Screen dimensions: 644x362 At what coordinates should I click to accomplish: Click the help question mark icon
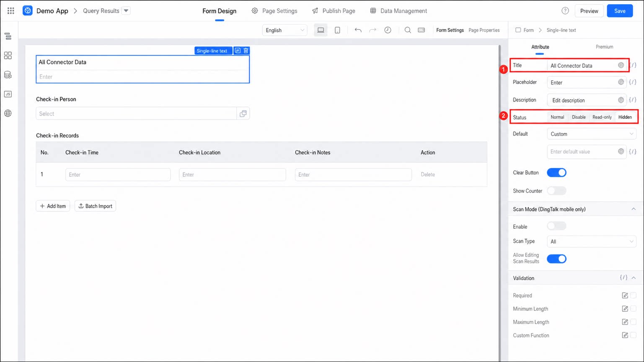pos(565,11)
